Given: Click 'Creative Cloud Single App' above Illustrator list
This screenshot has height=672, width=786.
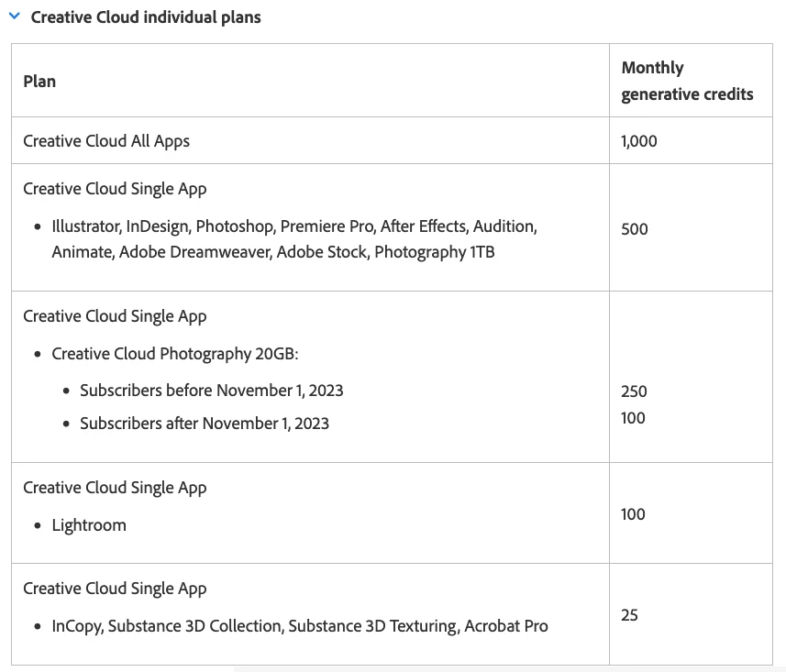Looking at the screenshot, I should click(x=115, y=189).
